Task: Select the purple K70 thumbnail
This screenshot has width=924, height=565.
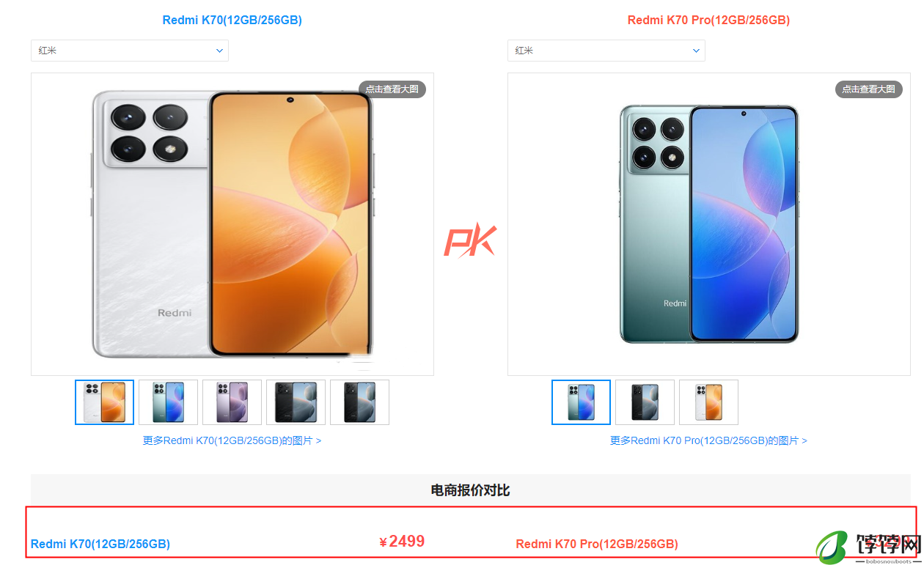Action: pos(232,402)
